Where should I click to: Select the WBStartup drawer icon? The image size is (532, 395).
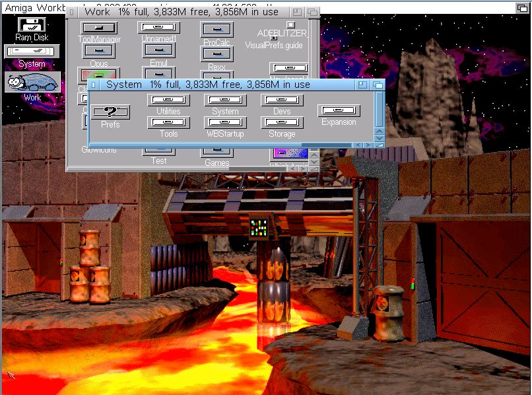tap(225, 122)
